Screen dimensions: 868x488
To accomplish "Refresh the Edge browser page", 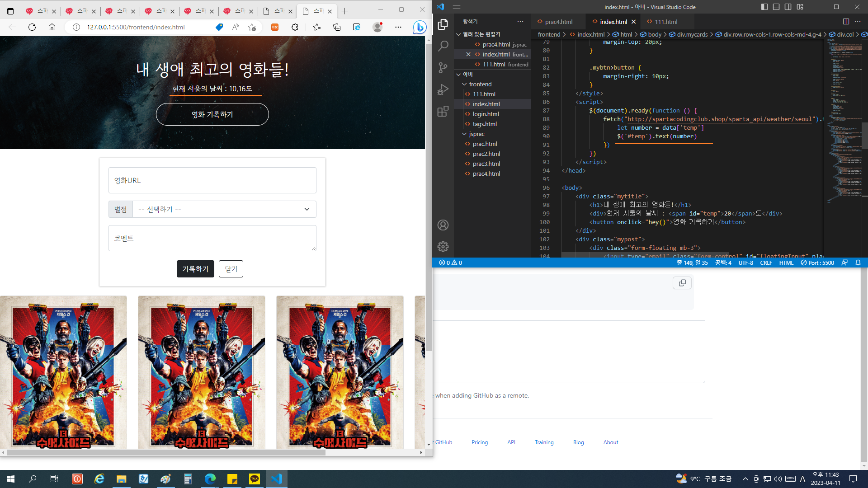I will (x=32, y=27).
